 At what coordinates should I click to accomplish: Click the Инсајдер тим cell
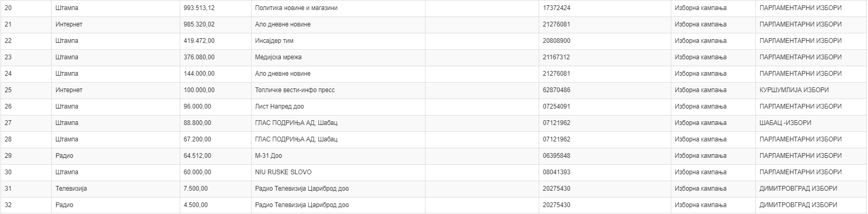pos(274,41)
